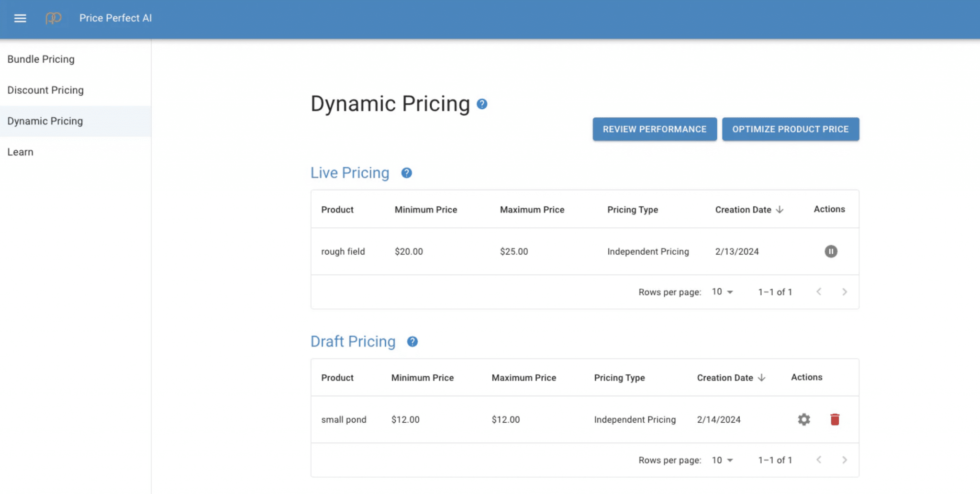Open the hamburger navigation menu

point(20,18)
